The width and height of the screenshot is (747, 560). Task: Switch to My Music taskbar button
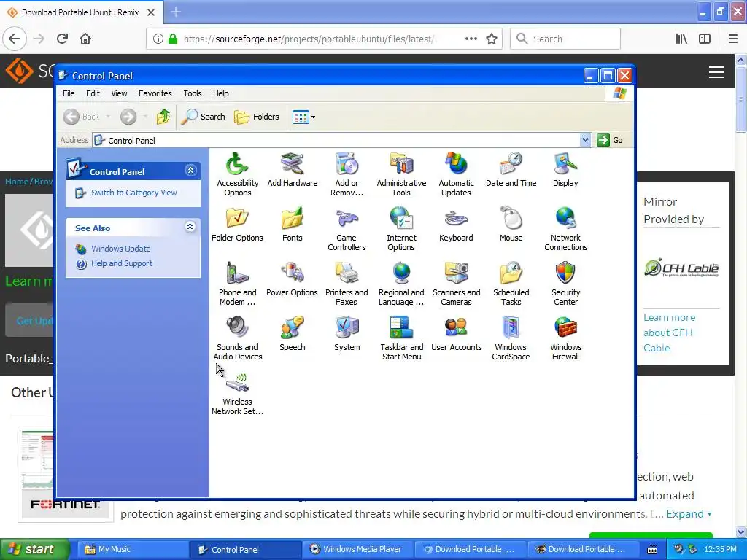(x=133, y=549)
